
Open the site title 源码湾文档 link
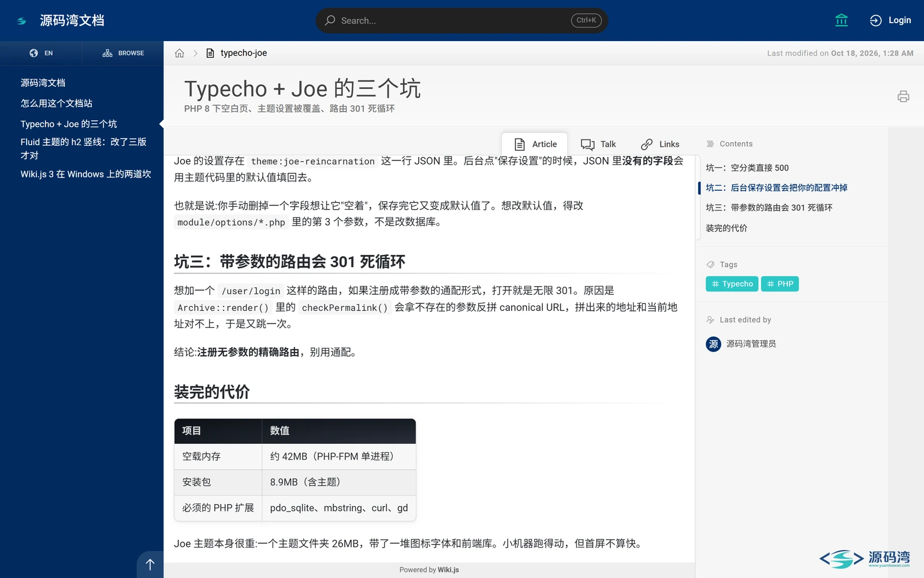point(72,21)
